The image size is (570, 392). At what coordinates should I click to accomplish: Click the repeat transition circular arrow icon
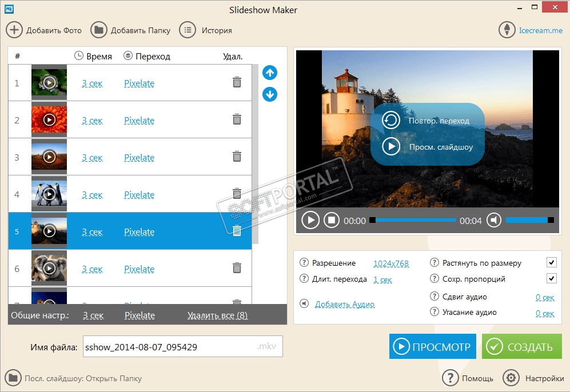coord(391,120)
